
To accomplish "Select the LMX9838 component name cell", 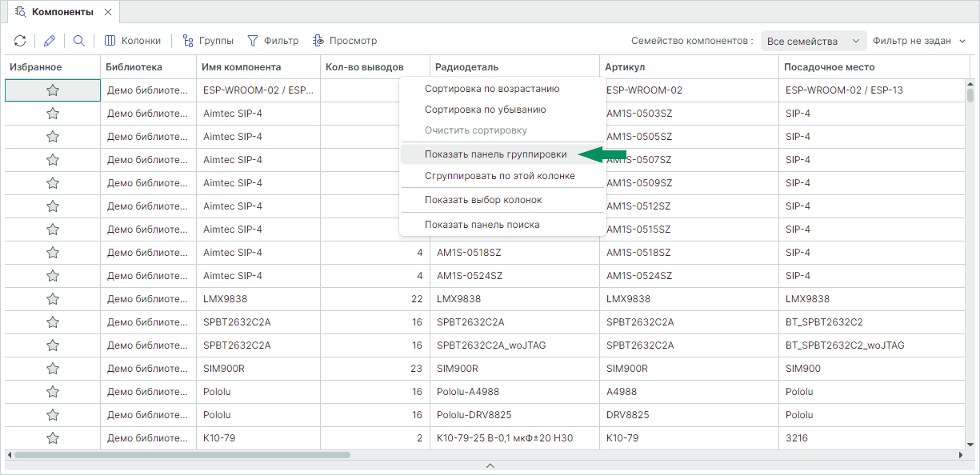I will [258, 299].
